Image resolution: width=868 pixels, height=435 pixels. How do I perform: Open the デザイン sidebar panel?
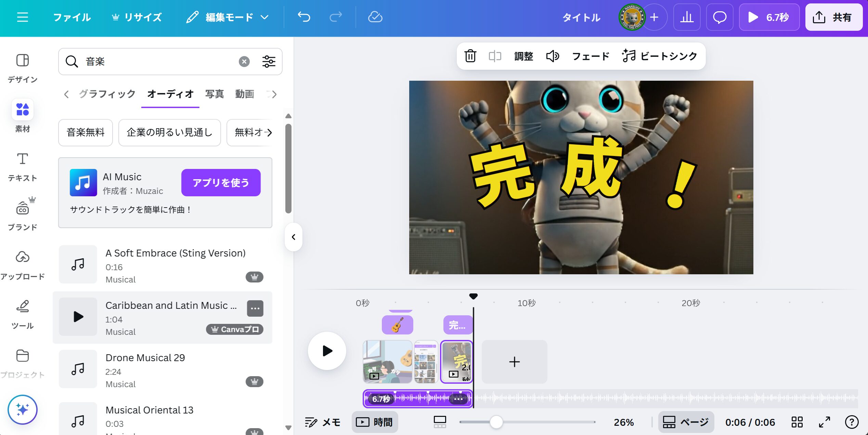(x=23, y=68)
